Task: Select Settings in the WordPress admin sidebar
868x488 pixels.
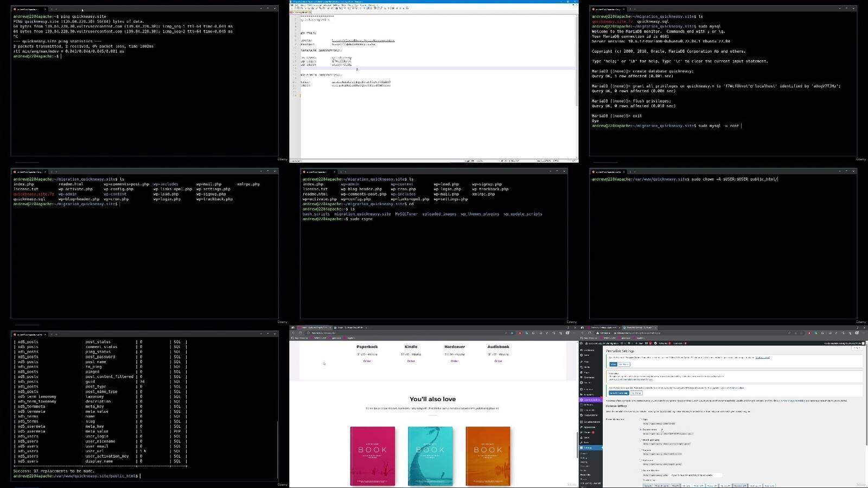Action: pos(590,448)
